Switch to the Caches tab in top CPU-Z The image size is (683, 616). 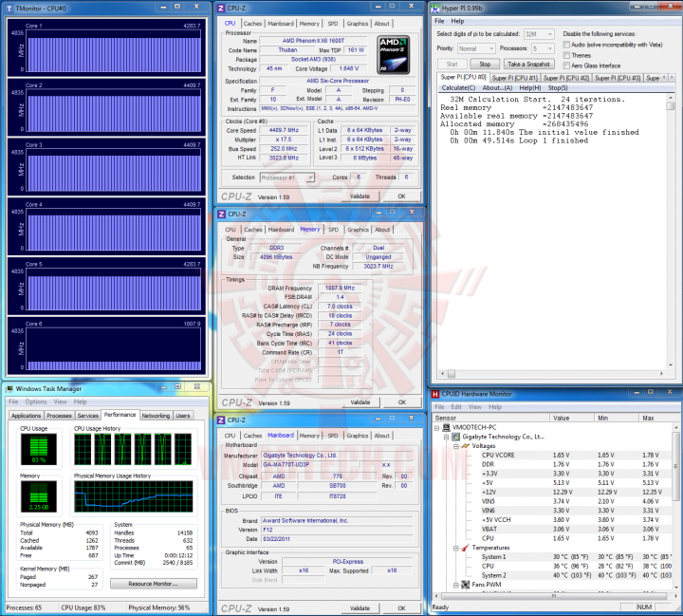(252, 24)
